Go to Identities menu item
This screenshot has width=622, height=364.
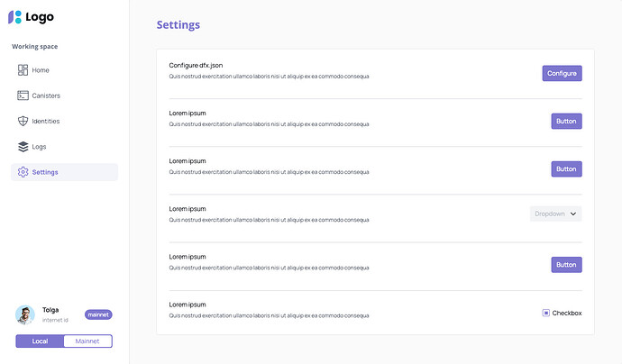click(46, 121)
